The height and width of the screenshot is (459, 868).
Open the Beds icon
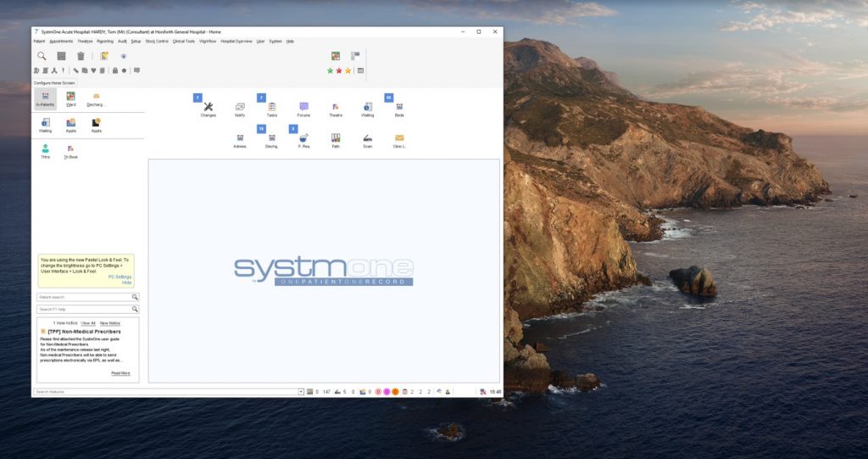(399, 109)
